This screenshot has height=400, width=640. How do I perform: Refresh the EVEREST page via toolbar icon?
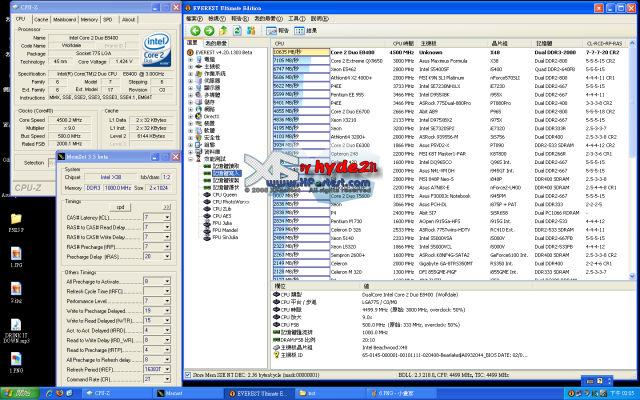click(237, 31)
